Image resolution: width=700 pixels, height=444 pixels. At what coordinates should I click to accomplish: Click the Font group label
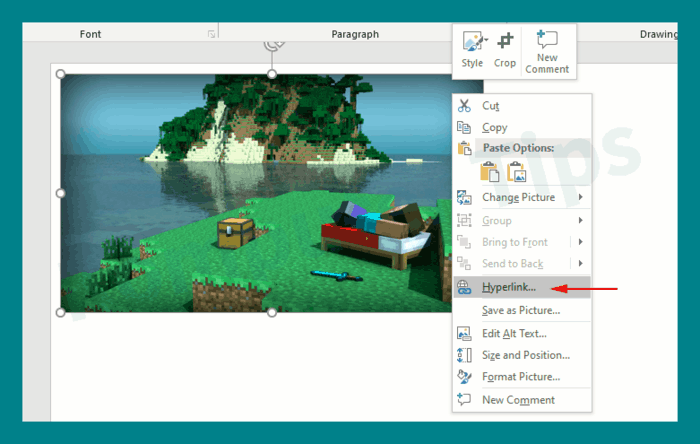click(90, 34)
